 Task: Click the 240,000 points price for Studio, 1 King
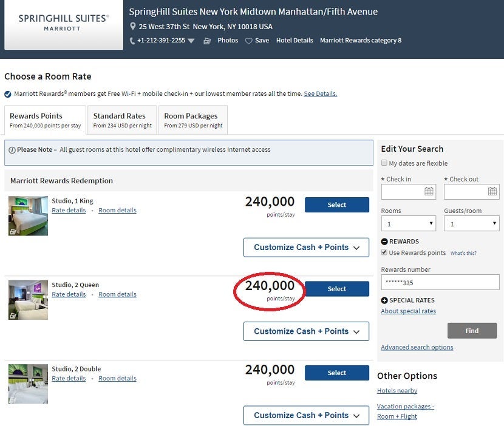(x=270, y=201)
